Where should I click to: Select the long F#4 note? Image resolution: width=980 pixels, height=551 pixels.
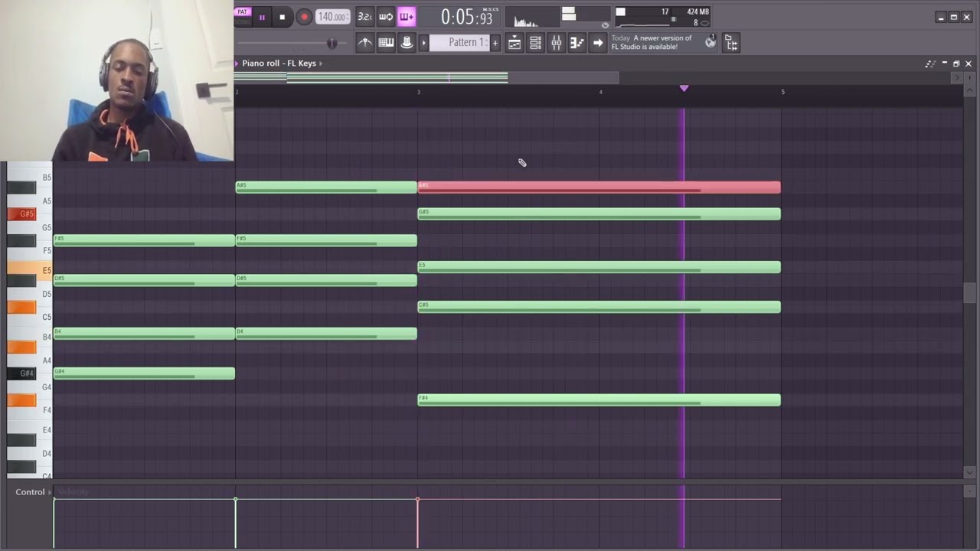tap(599, 400)
